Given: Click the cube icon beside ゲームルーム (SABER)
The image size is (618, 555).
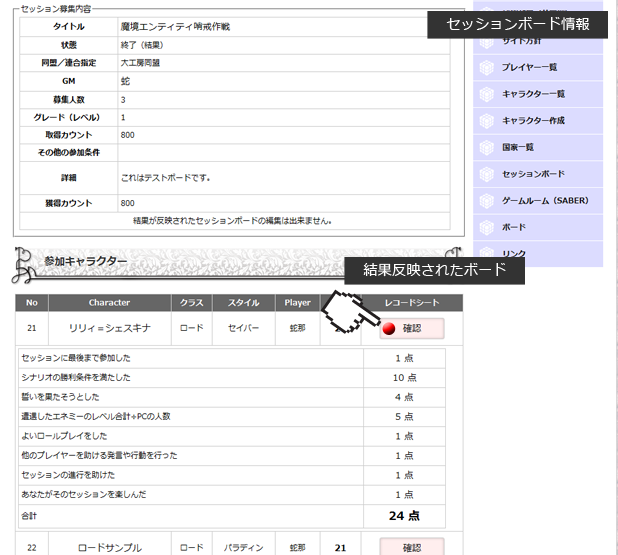Looking at the screenshot, I should coord(487,201).
